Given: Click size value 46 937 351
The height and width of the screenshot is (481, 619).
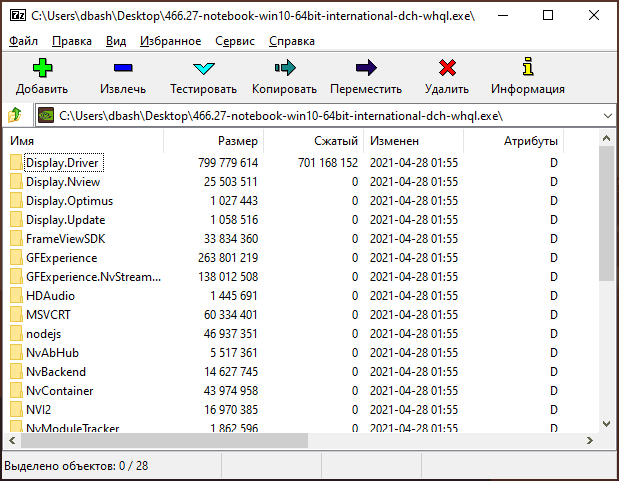Looking at the screenshot, I should (231, 334).
